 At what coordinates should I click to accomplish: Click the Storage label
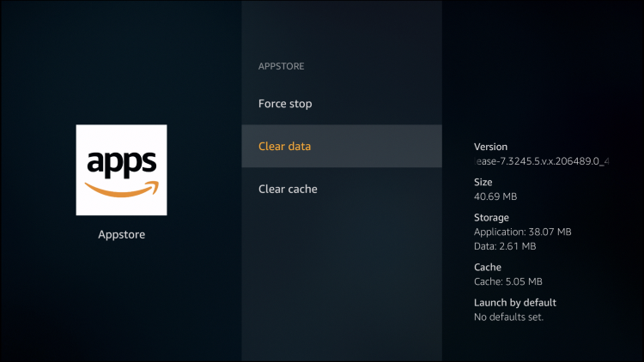[x=491, y=218]
